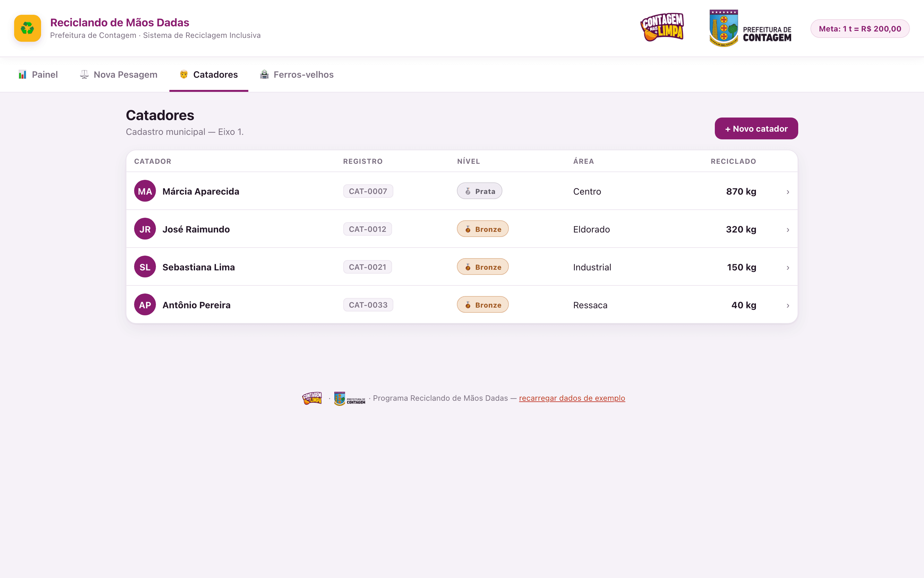Expand José Raimundo's row chevron
Image resolution: width=924 pixels, height=578 pixels.
pos(788,230)
